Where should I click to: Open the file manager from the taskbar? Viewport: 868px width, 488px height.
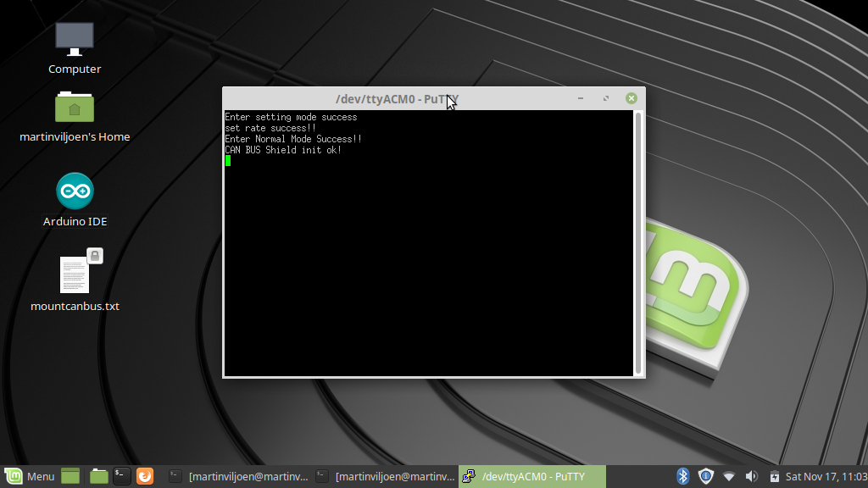pyautogui.click(x=99, y=476)
